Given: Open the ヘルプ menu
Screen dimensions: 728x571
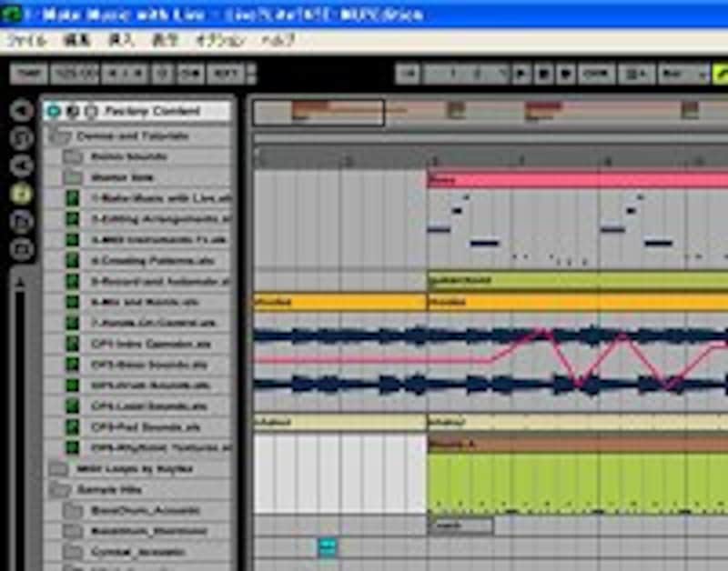Looking at the screenshot, I should [278, 40].
